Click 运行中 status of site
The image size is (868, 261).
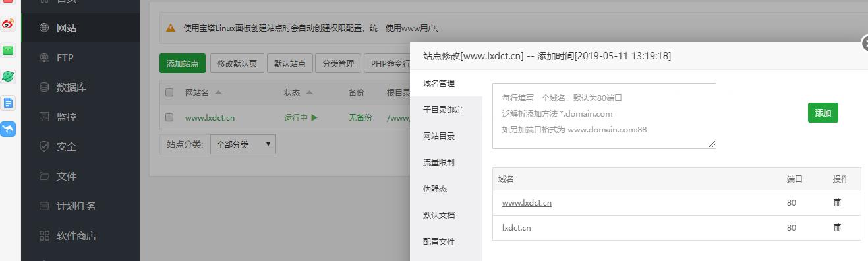pyautogui.click(x=296, y=118)
